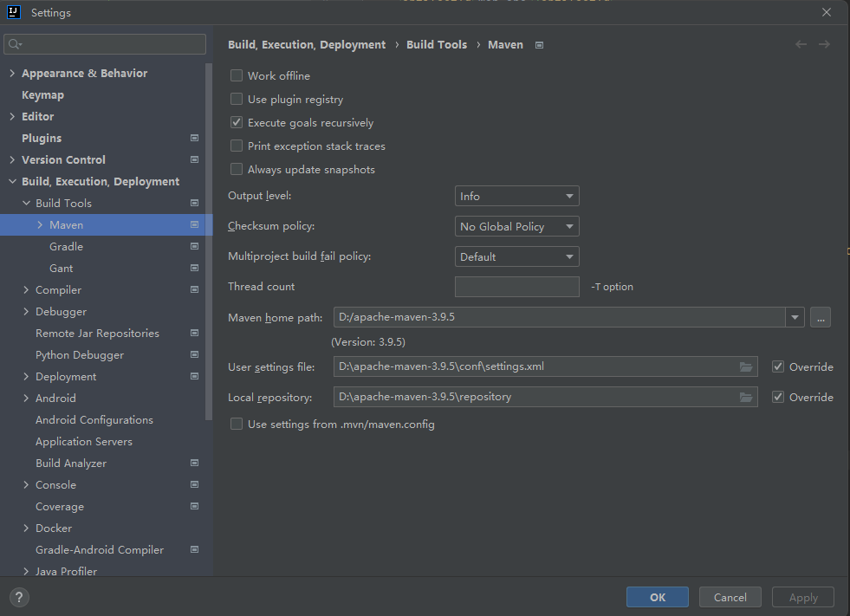Open Android Configurations settings
This screenshot has height=616, width=850.
(94, 420)
